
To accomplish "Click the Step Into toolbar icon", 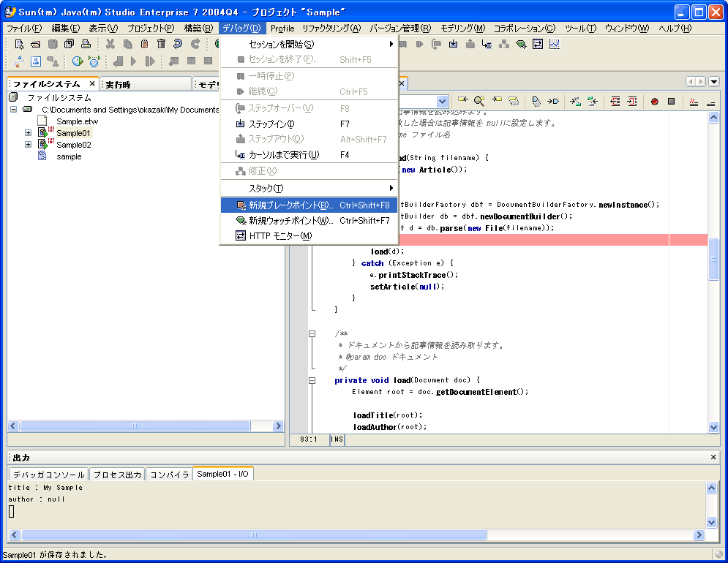I will (x=453, y=44).
